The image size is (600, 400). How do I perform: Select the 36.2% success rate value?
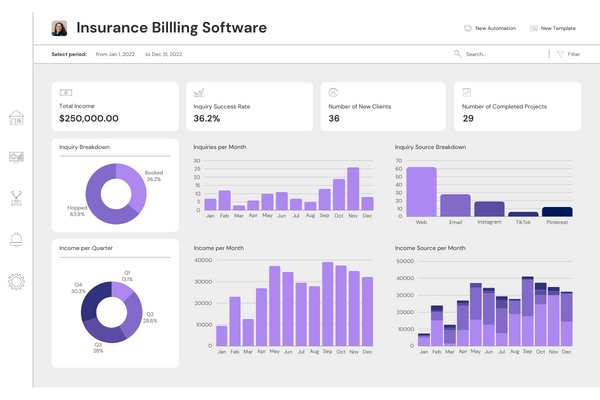pyautogui.click(x=207, y=119)
